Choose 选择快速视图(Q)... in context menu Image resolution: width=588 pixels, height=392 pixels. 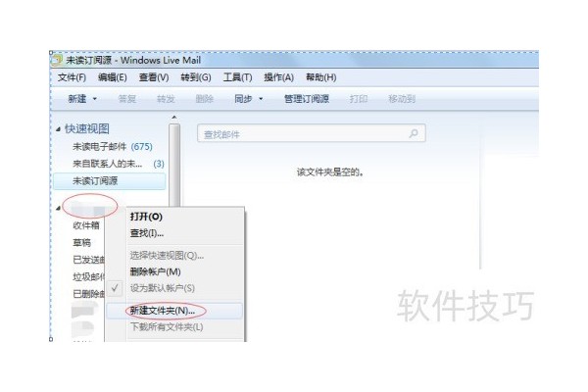[167, 256]
